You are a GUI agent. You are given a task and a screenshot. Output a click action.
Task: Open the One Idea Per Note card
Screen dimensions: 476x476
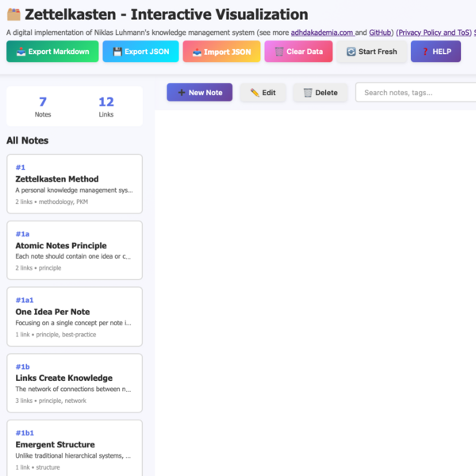75,317
